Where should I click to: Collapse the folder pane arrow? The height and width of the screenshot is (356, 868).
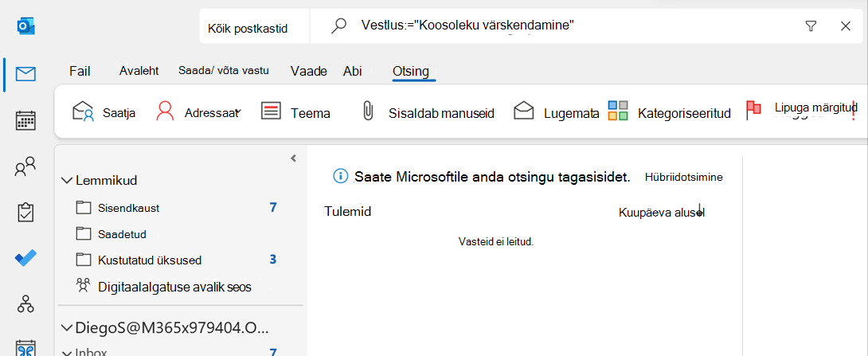click(293, 158)
